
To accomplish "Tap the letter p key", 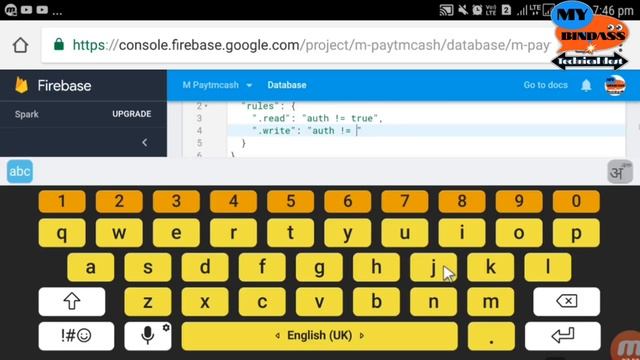I will [576, 233].
